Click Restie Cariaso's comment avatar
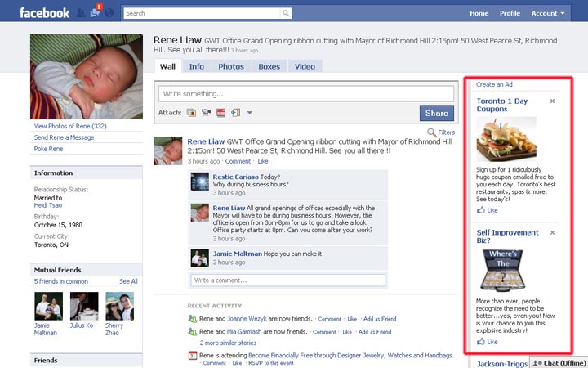 coord(200,182)
